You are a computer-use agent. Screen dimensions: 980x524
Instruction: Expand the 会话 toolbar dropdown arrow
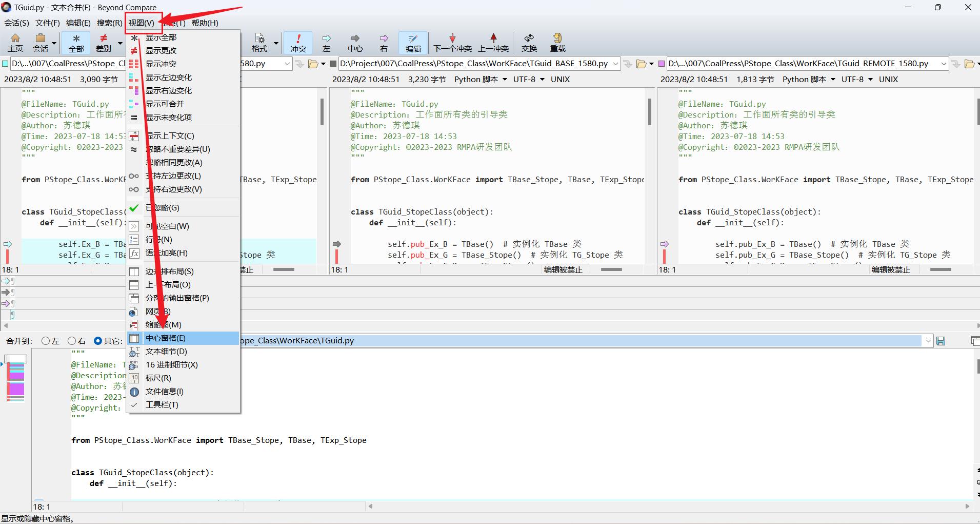pos(54,43)
